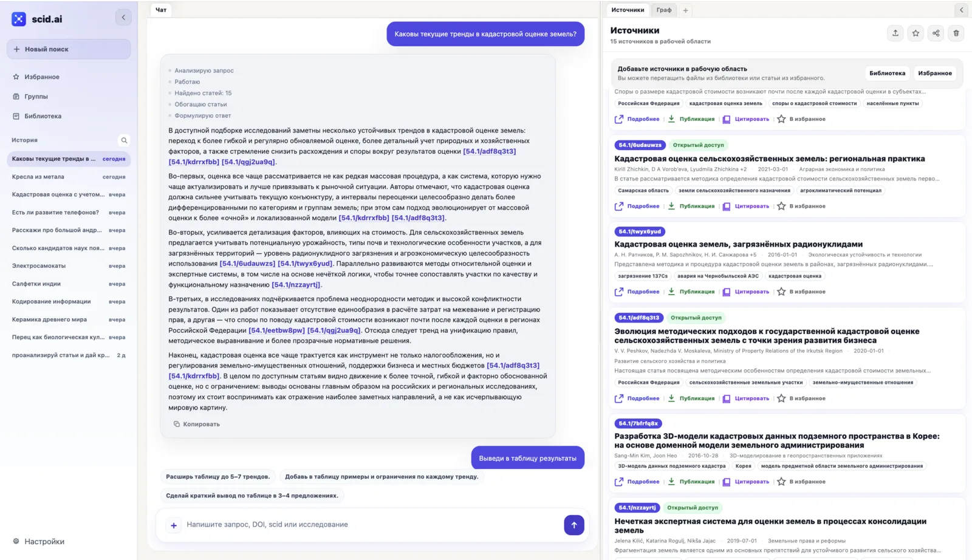Click the 54.1/nzzayrtj source badge
The width and height of the screenshot is (972, 560).
click(637, 508)
